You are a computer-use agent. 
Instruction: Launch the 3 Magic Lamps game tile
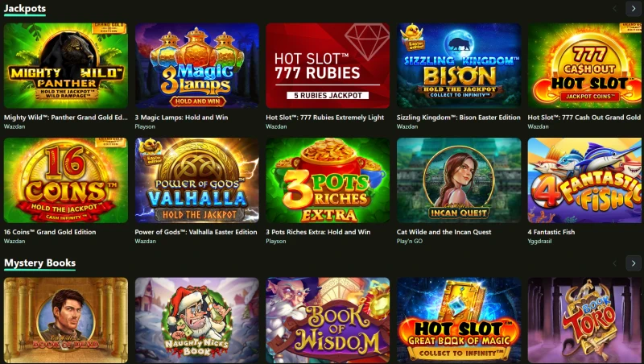coord(196,65)
